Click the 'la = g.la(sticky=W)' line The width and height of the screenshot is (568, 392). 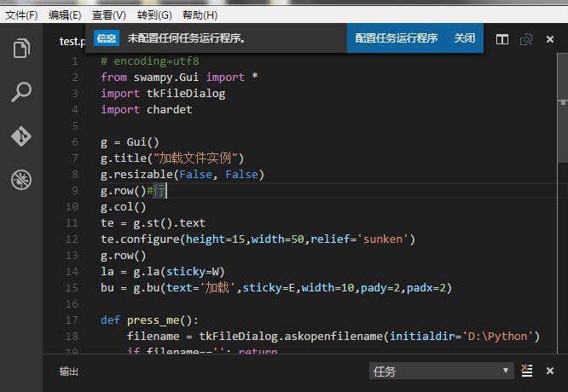[x=163, y=272]
